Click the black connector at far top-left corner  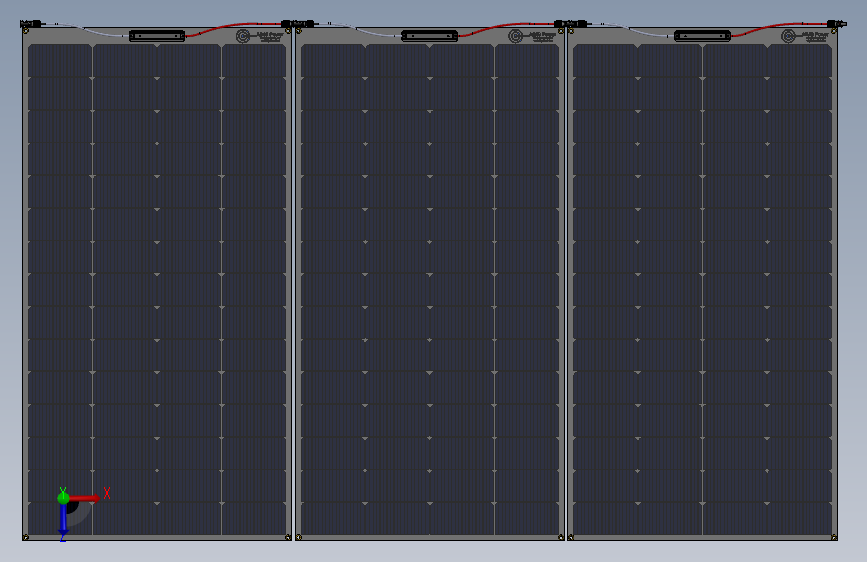(x=31, y=24)
